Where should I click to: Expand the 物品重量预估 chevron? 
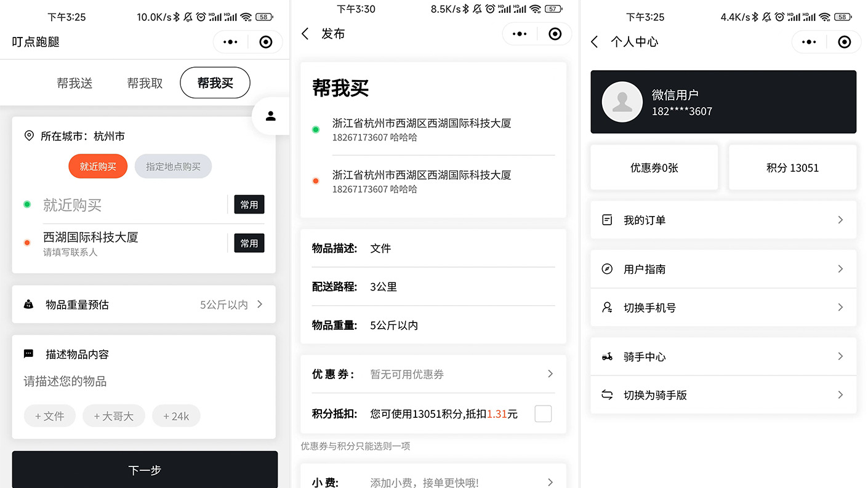(x=260, y=304)
